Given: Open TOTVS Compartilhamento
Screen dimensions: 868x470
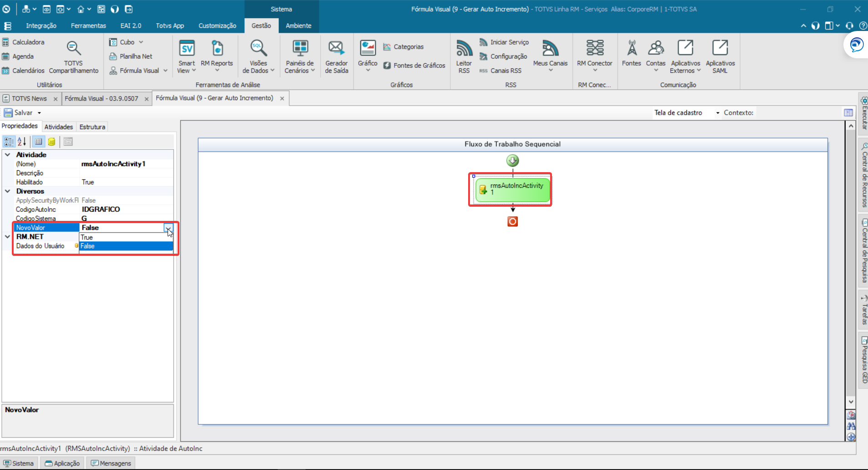Looking at the screenshot, I should [x=73, y=57].
